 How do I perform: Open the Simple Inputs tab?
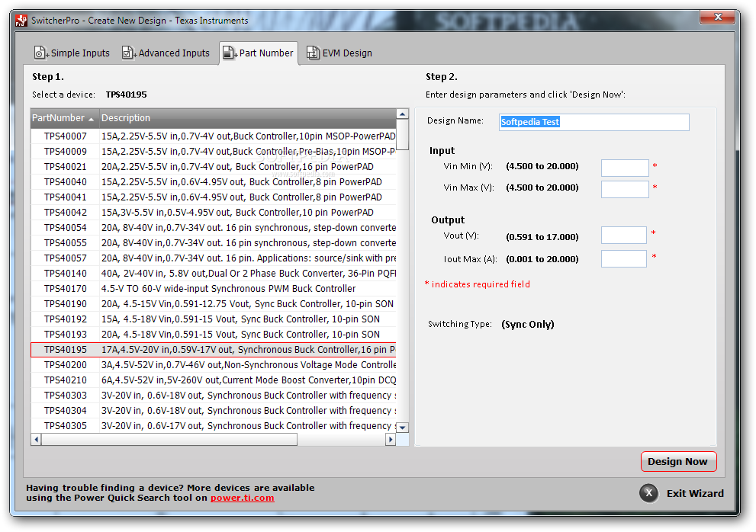coord(72,53)
